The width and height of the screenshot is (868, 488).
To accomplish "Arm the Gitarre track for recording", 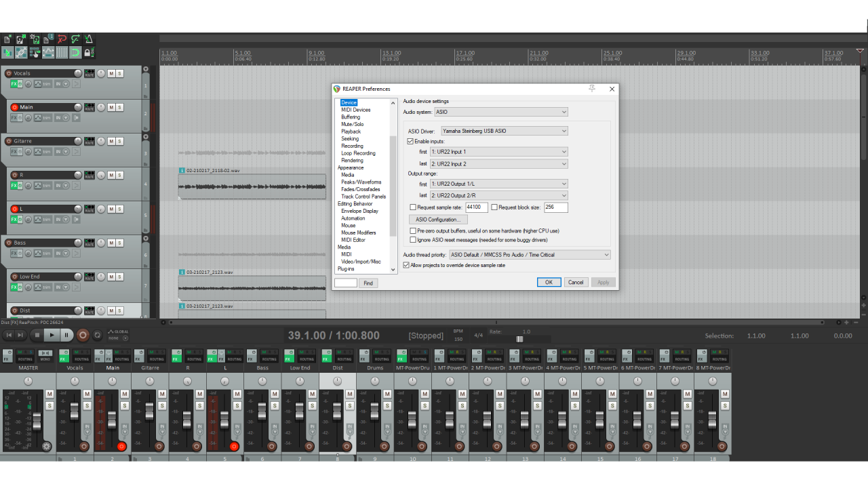I will pos(9,141).
